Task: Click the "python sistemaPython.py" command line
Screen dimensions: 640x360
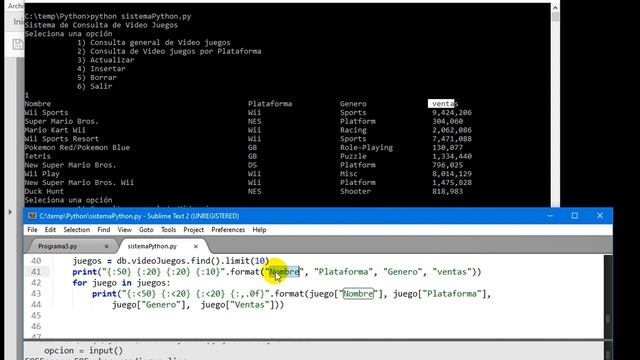Action: (141, 16)
